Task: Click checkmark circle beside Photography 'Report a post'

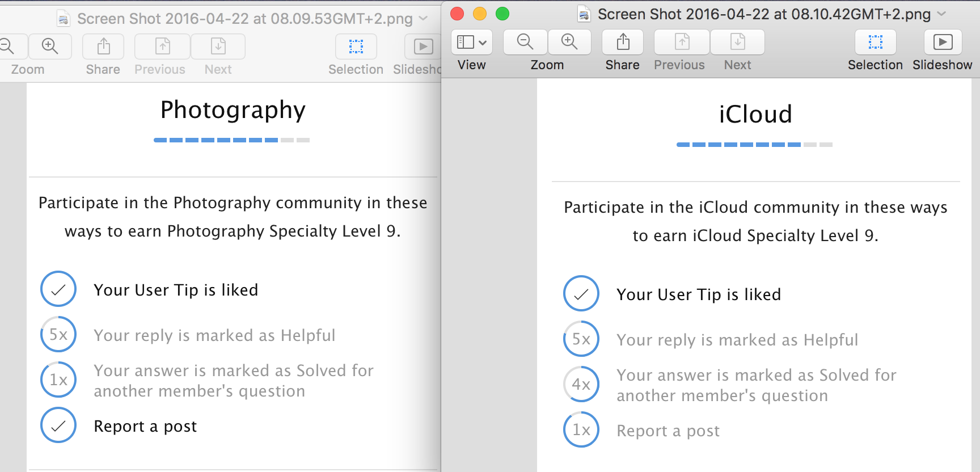Action: point(58,425)
